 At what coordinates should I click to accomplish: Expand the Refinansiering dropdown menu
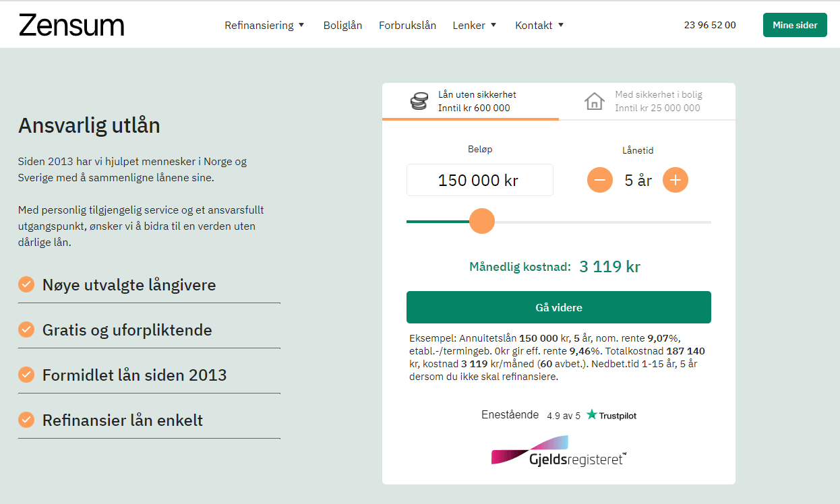point(265,25)
